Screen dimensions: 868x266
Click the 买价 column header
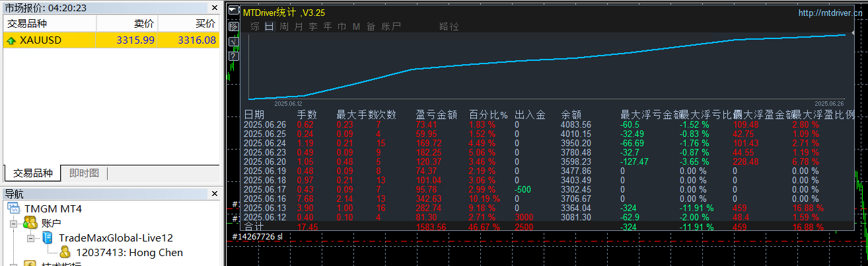tap(188, 23)
